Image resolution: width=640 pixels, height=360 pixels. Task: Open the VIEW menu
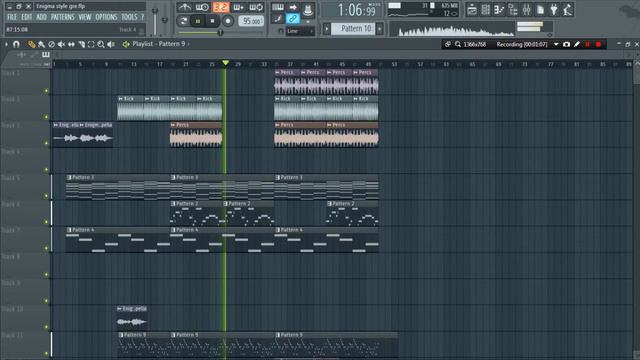pyautogui.click(x=85, y=17)
